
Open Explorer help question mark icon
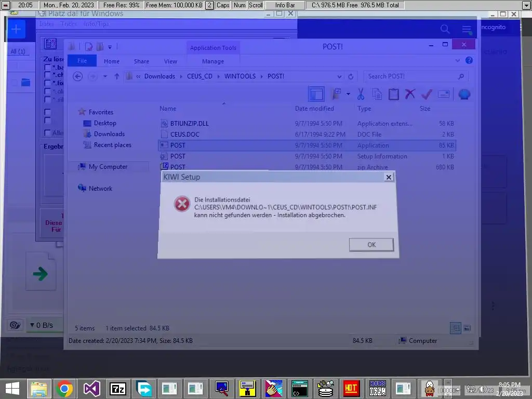coord(469,60)
